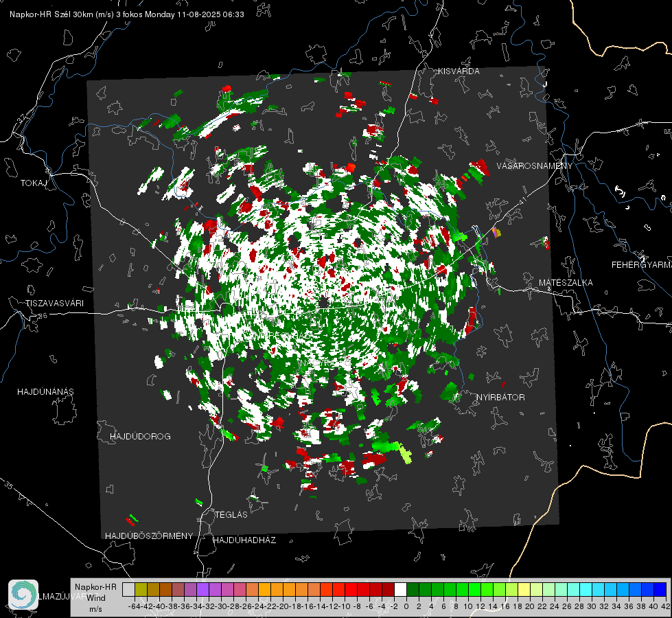Click the 0 value on legend scale
672x618 pixels.
point(406,606)
